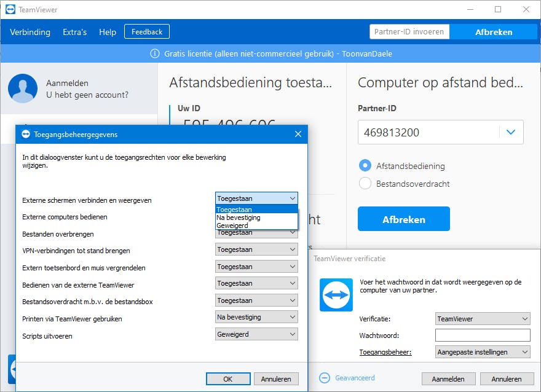Select the Afstandsbediening radio button
541x392 pixels.
365,166
